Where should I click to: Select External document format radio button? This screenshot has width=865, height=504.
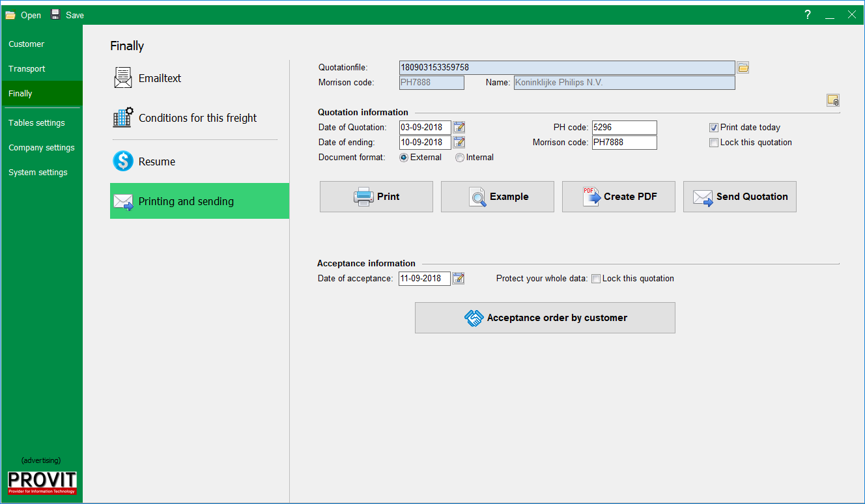click(404, 158)
